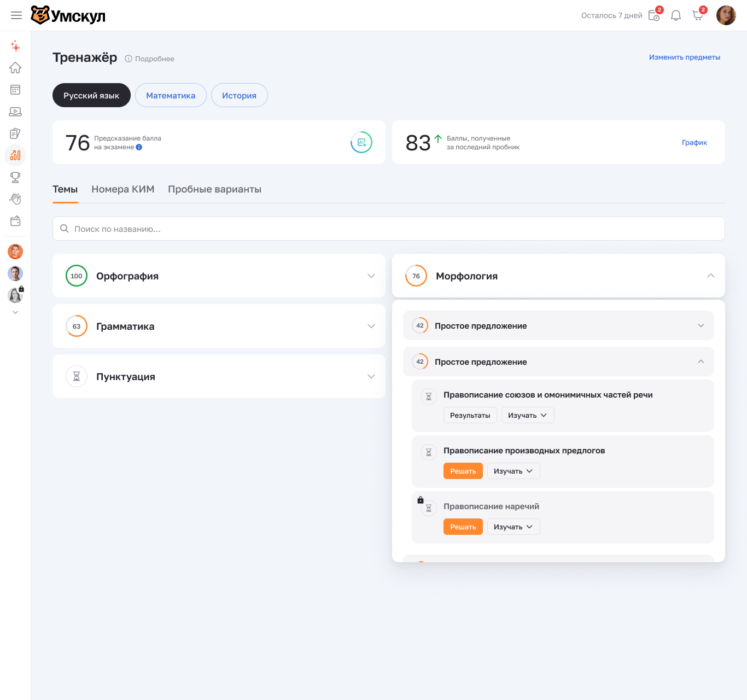Select the orange-background avatar in the sidebar
This screenshot has width=747, height=700.
15,252
